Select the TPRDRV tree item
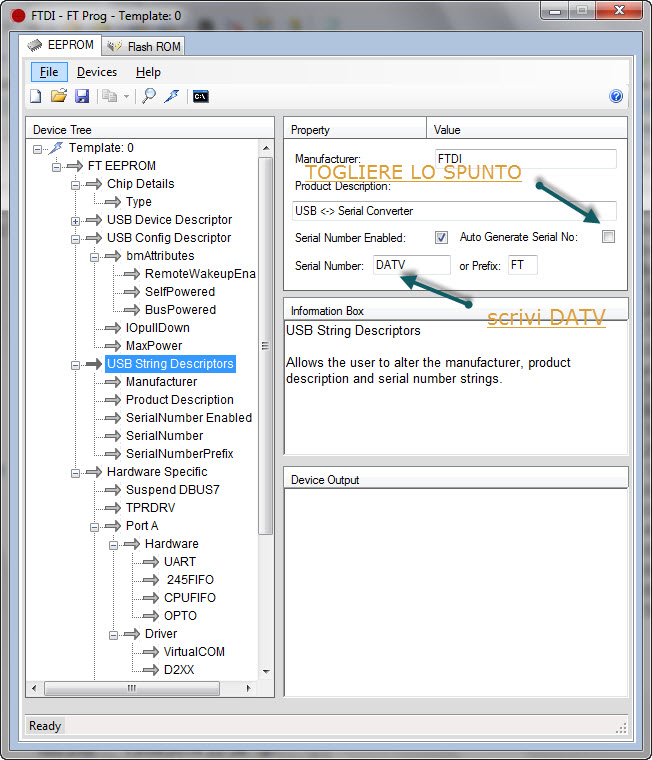652x760 pixels. [x=150, y=507]
